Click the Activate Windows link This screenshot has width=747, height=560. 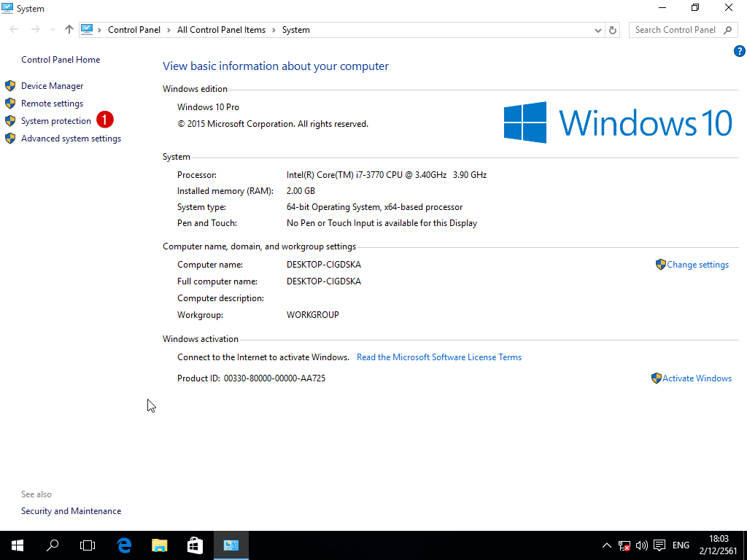coord(697,378)
